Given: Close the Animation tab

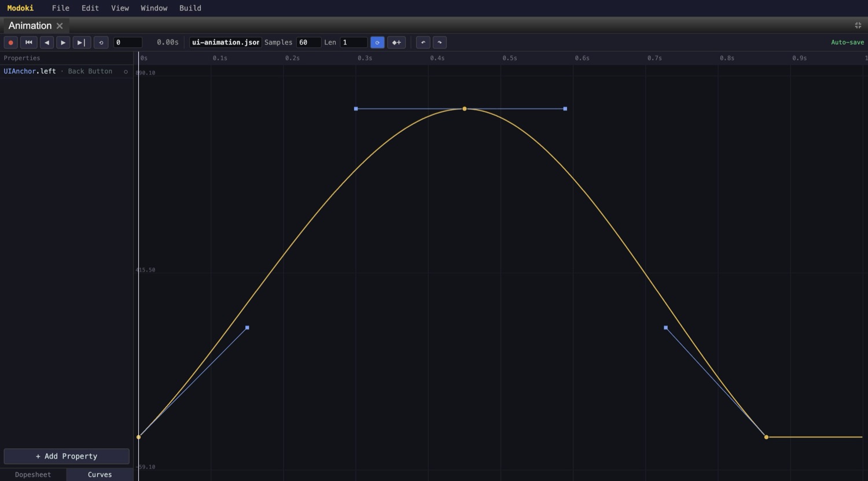Looking at the screenshot, I should pos(60,25).
